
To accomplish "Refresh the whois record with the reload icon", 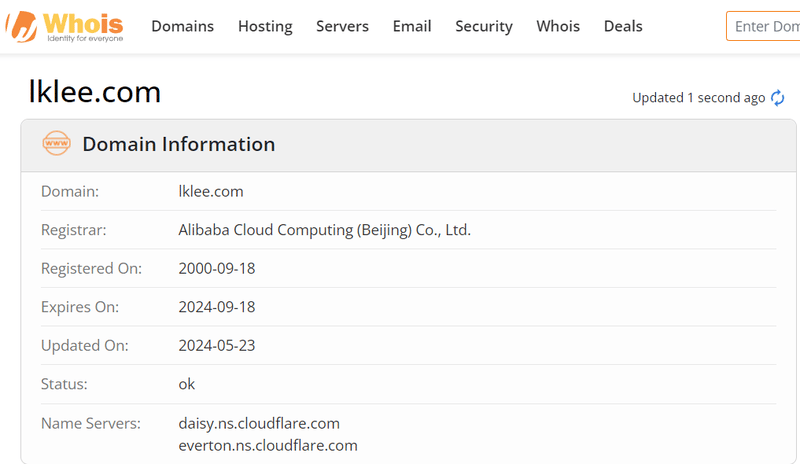I will coord(777,98).
